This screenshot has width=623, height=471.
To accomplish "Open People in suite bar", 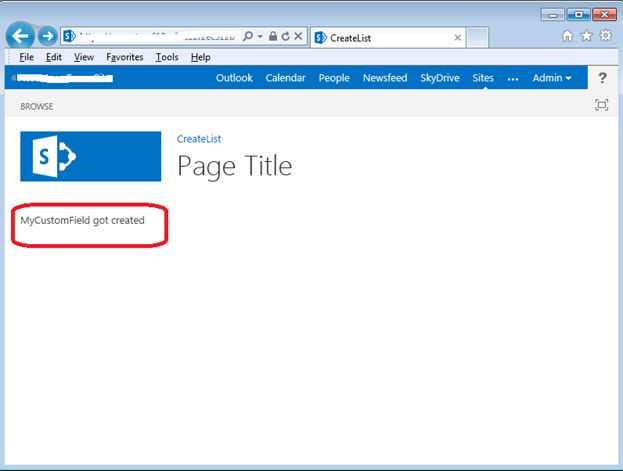I will 334,78.
